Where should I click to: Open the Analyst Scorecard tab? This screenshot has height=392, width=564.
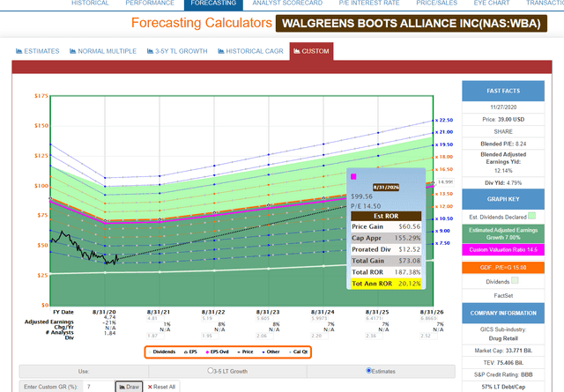click(287, 4)
